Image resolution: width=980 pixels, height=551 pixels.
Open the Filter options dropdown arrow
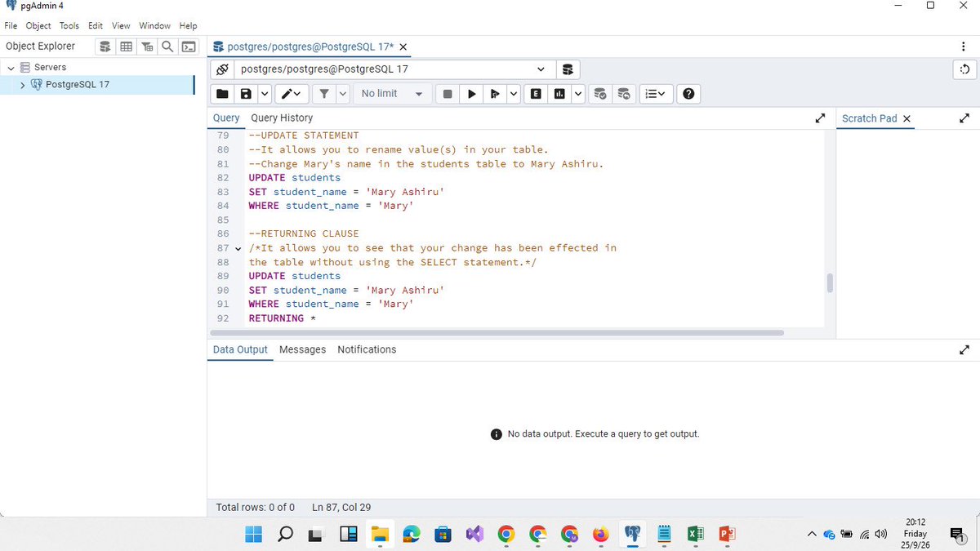pos(343,94)
